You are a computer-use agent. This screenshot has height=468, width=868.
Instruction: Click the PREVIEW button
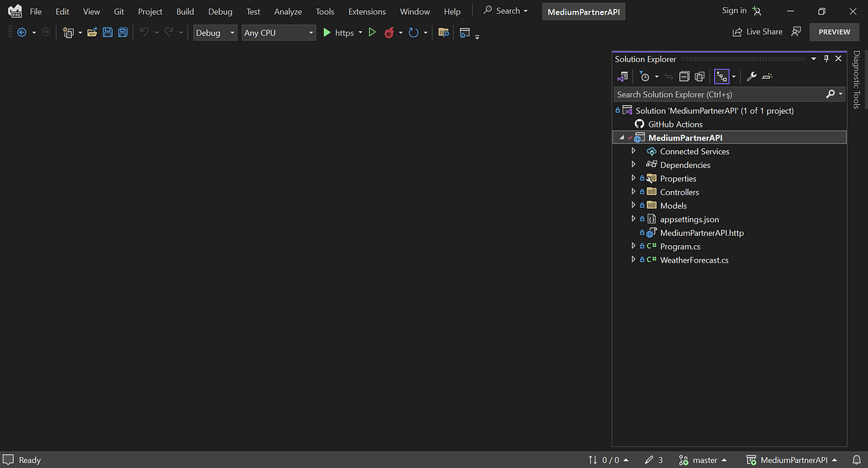(x=834, y=31)
